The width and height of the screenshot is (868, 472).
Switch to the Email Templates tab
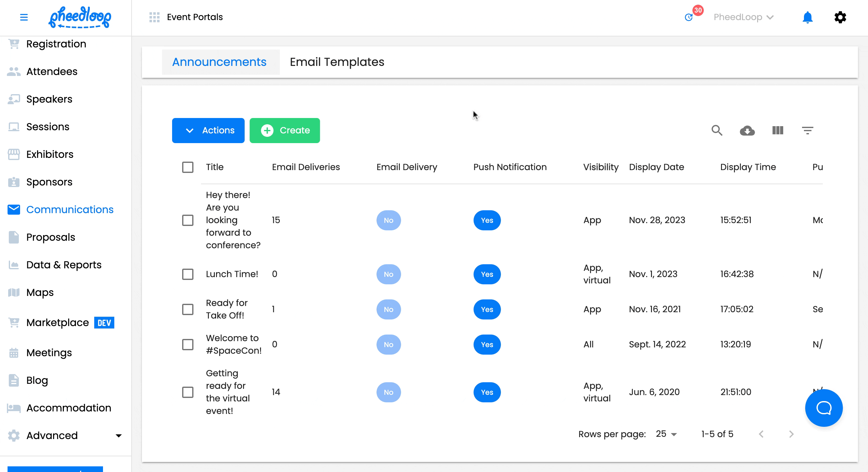(337, 62)
